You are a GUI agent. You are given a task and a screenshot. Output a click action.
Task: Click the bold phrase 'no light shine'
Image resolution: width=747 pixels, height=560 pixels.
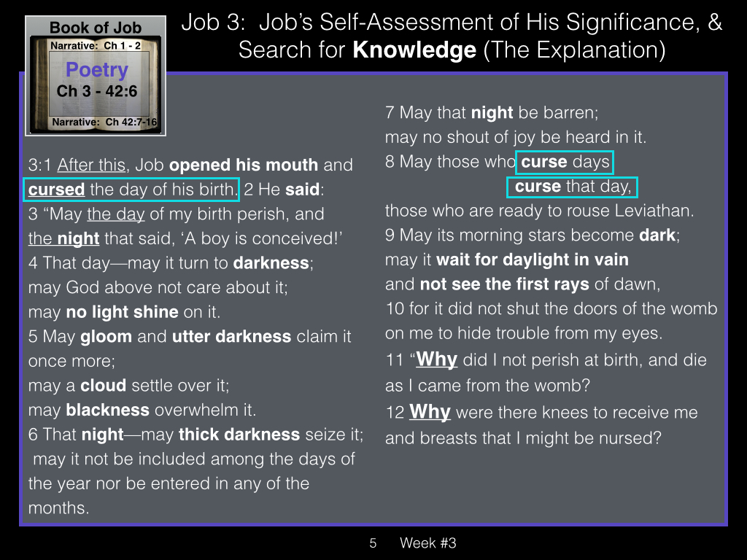pyautogui.click(x=122, y=312)
